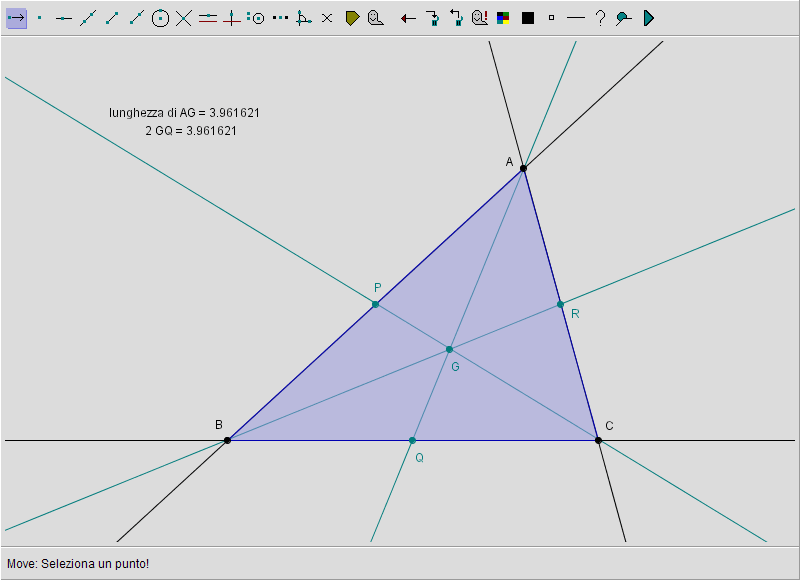The height and width of the screenshot is (580, 800).
Task: Select the Segment tool
Action: pos(112,18)
